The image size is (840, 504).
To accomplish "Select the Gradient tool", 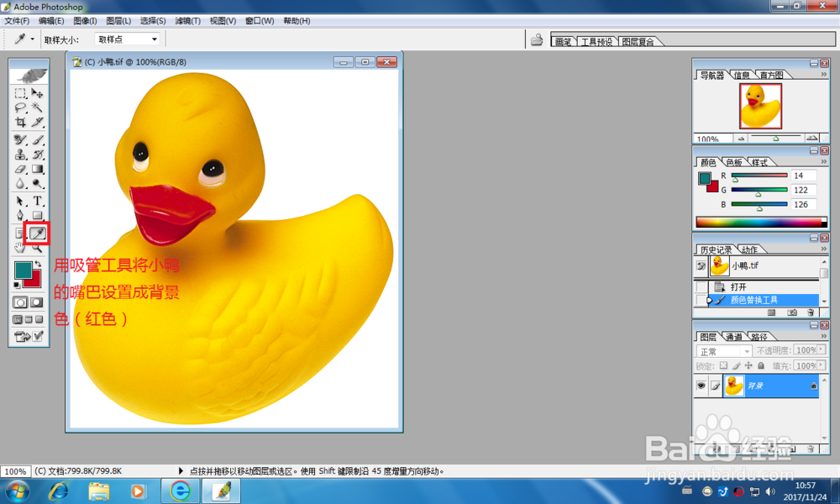I will [37, 169].
